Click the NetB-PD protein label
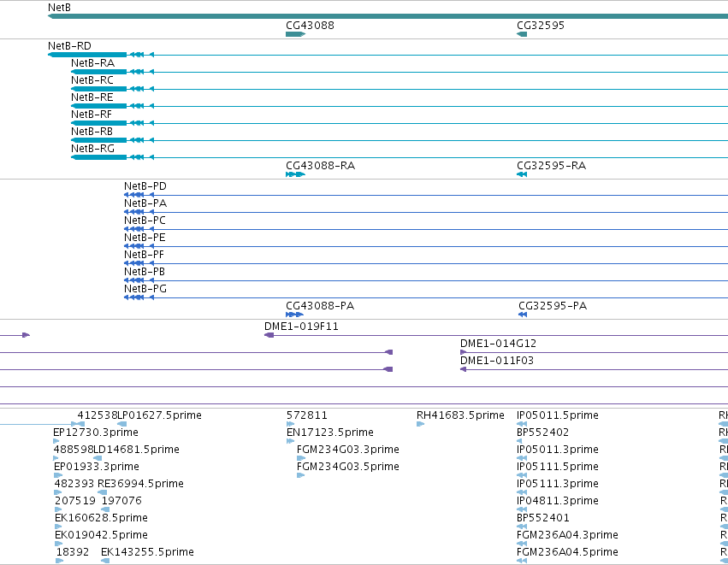 [145, 186]
